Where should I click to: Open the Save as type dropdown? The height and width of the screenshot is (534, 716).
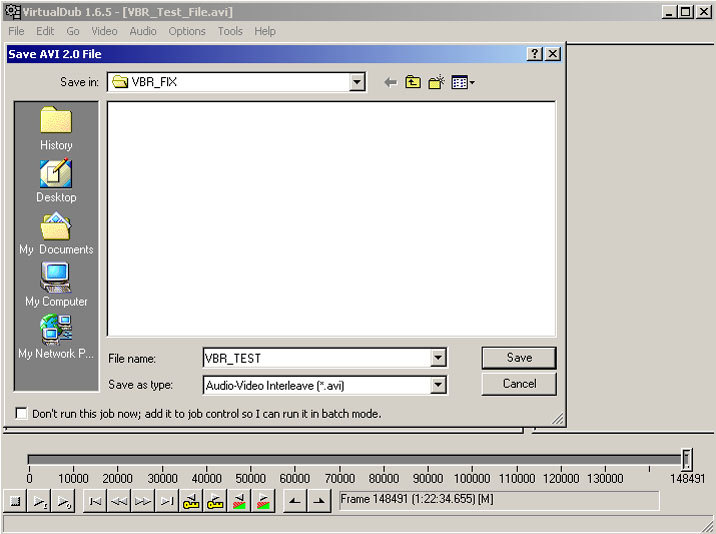(x=438, y=385)
